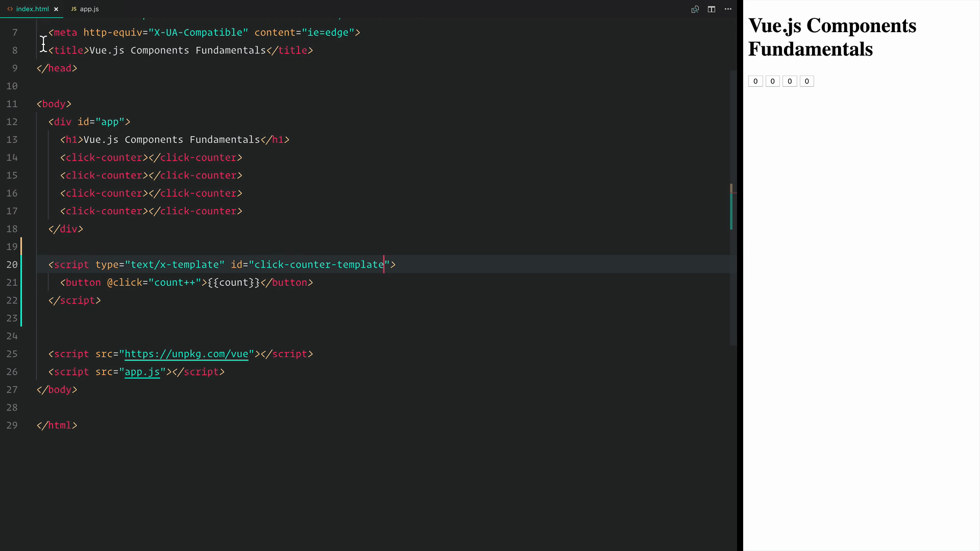Switch to the app.js tab
The height and width of the screenshot is (551, 980).
point(85,9)
